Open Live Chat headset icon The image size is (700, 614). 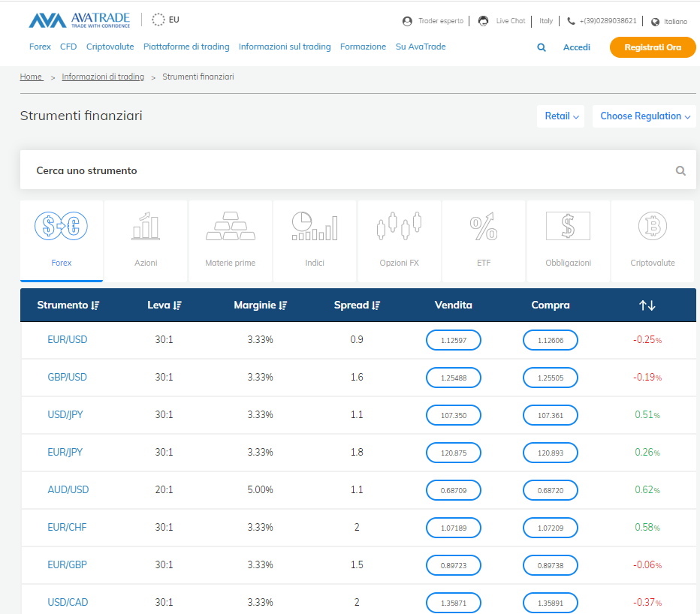[483, 21]
